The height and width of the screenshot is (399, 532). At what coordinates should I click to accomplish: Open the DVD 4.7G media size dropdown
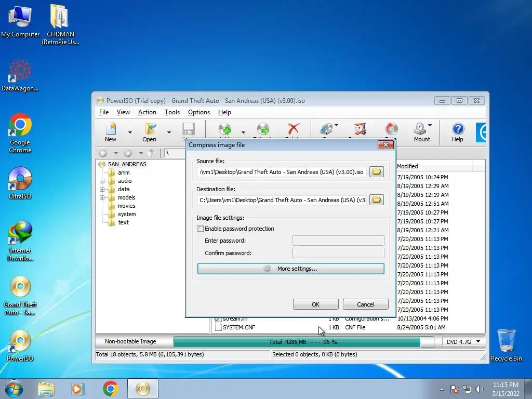pyautogui.click(x=463, y=342)
